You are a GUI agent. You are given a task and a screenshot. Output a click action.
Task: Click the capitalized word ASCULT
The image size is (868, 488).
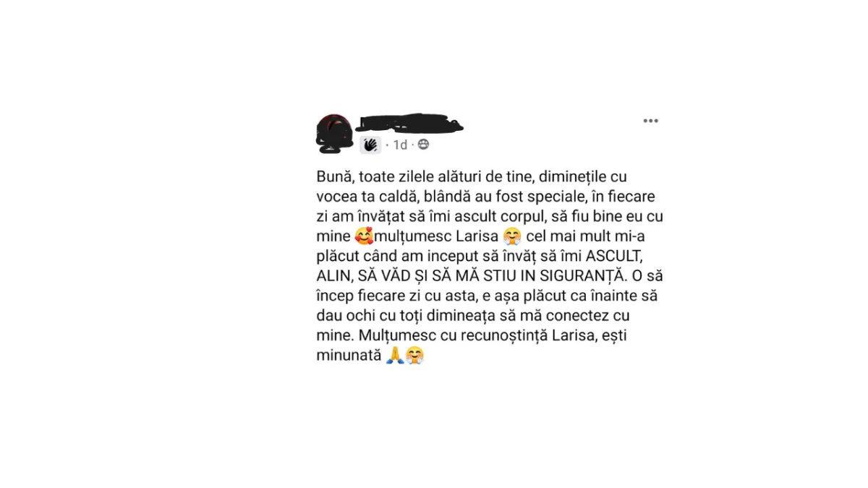point(610,256)
